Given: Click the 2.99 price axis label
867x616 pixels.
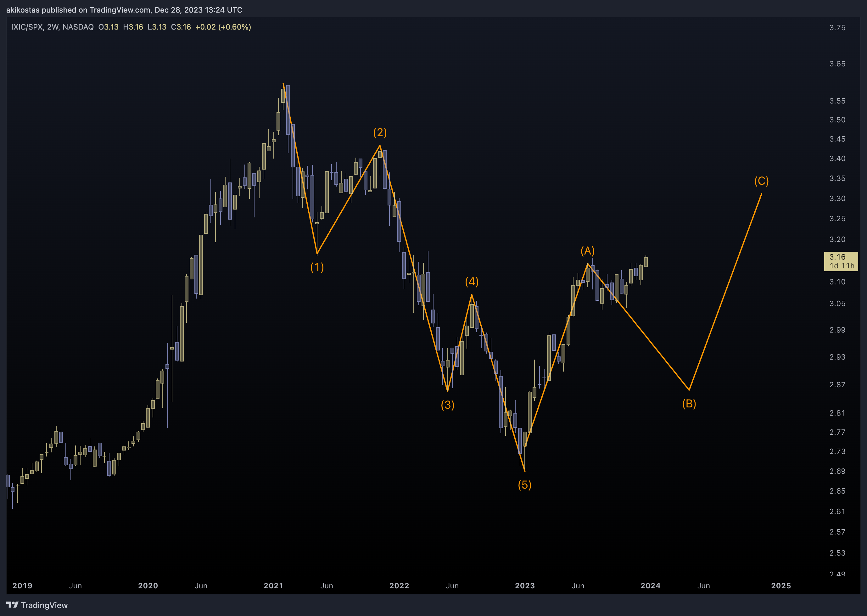Looking at the screenshot, I should point(837,330).
